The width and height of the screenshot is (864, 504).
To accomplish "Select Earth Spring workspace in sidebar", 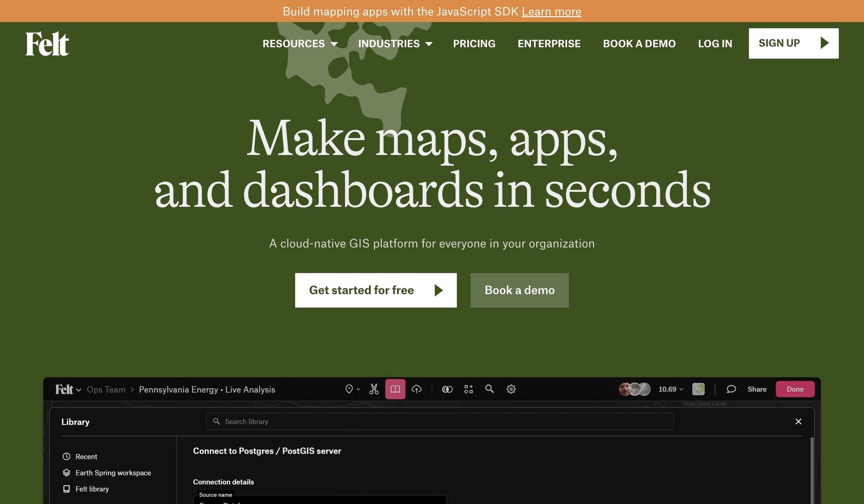I will click(x=107, y=473).
